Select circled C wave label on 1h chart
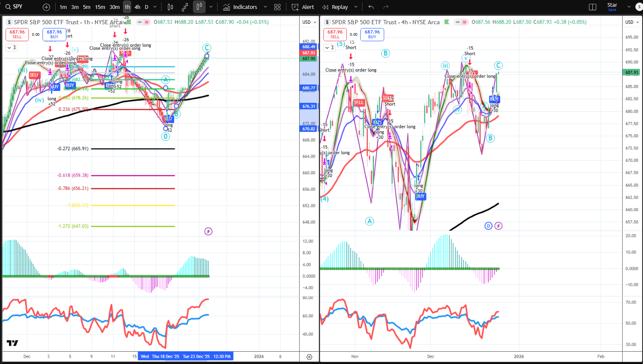Screen dimensions: 643x364 click(x=207, y=48)
